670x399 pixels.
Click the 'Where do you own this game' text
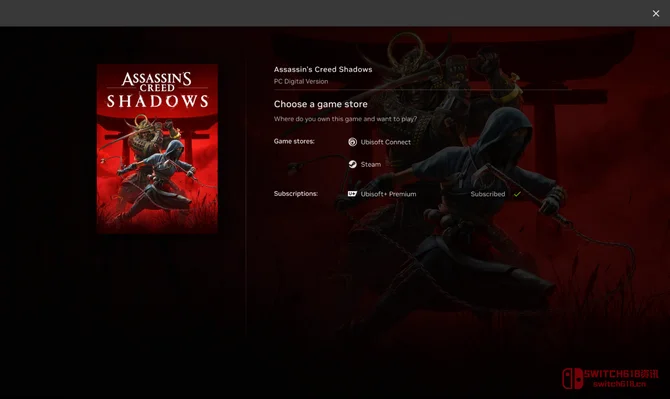(345, 119)
